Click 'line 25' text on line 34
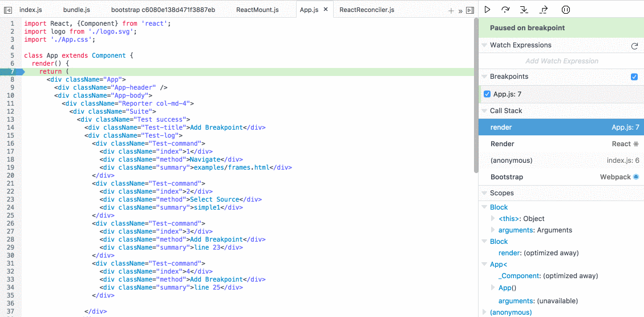This screenshot has height=317, width=644. tap(208, 288)
